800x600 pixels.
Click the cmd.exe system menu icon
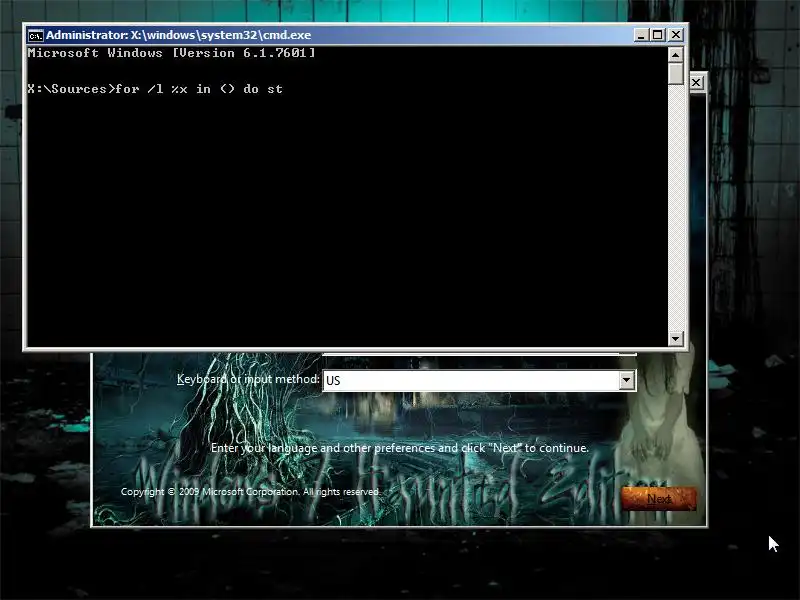[35, 35]
